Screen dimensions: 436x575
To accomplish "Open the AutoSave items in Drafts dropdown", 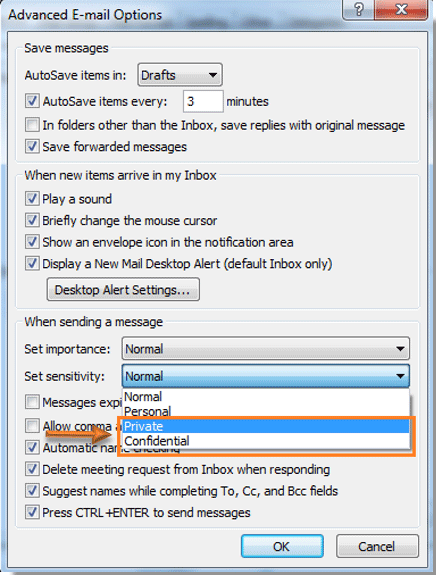I will [x=180, y=75].
